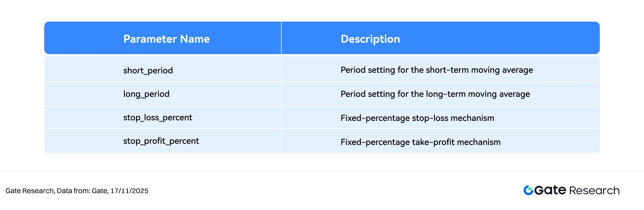Click the header column divider line
Image resolution: width=644 pixels, height=210 pixels.
coord(281,38)
